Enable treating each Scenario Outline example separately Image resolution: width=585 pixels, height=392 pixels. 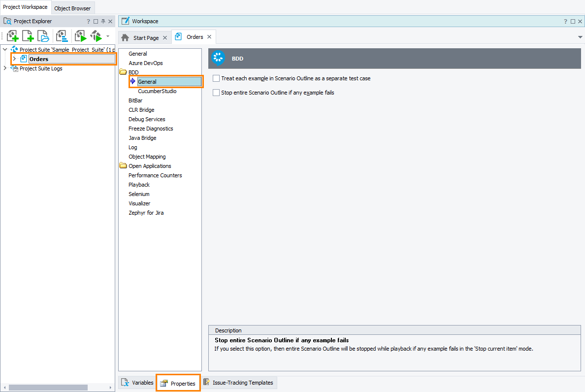tap(216, 78)
